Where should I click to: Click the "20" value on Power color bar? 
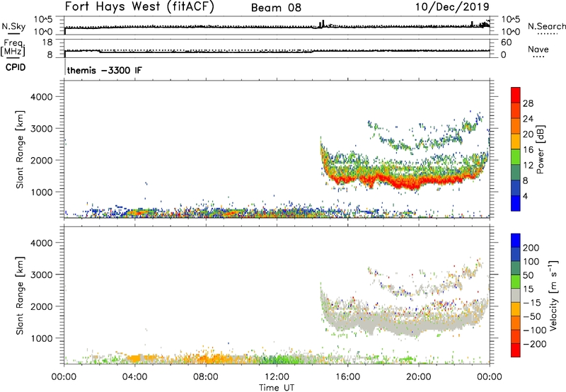pyautogui.click(x=528, y=134)
